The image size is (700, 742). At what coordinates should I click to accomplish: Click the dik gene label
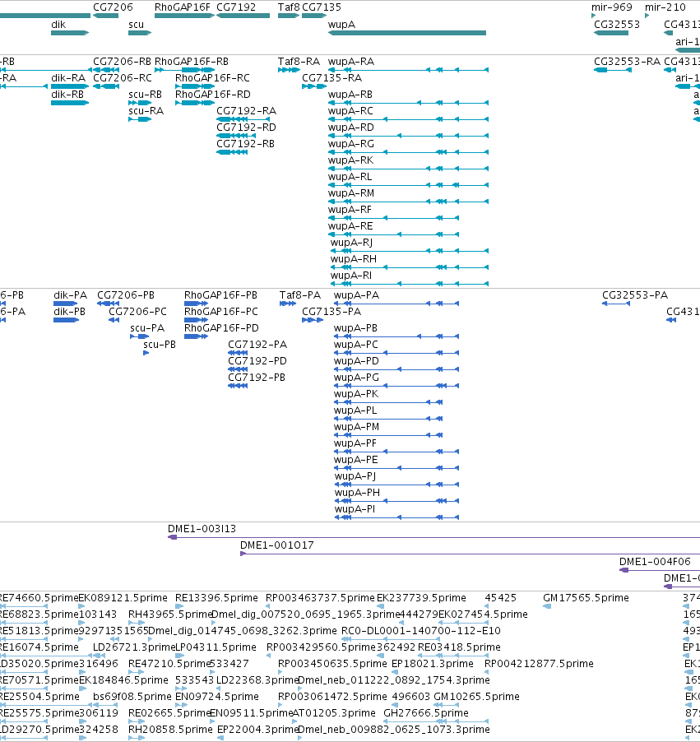tap(58, 25)
